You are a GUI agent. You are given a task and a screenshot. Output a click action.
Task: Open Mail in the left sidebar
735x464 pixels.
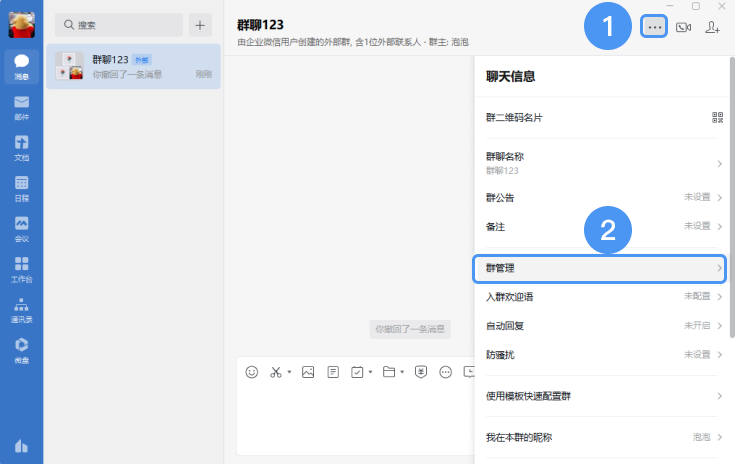pyautogui.click(x=21, y=106)
